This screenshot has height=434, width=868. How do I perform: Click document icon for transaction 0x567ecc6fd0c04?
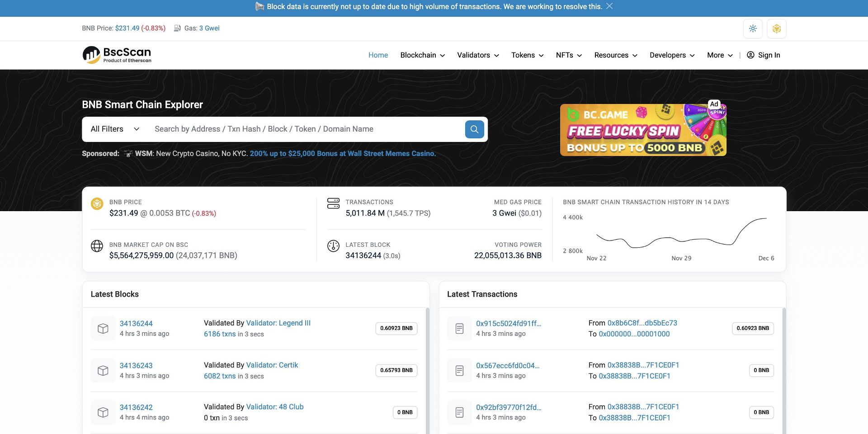pos(459,371)
